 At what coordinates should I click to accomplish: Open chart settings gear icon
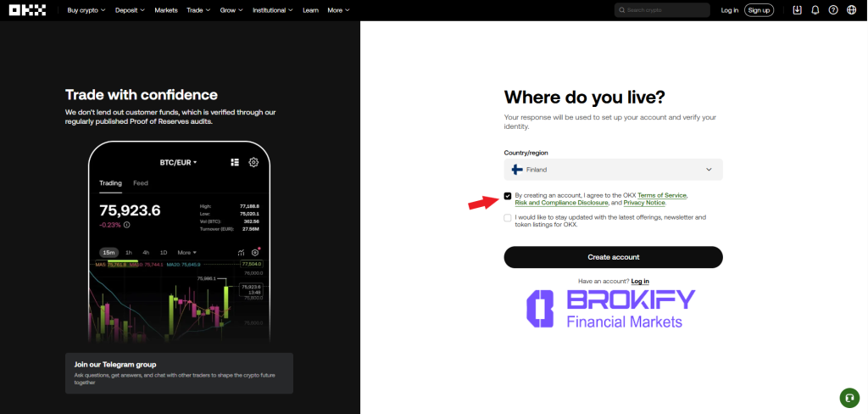pos(253,162)
